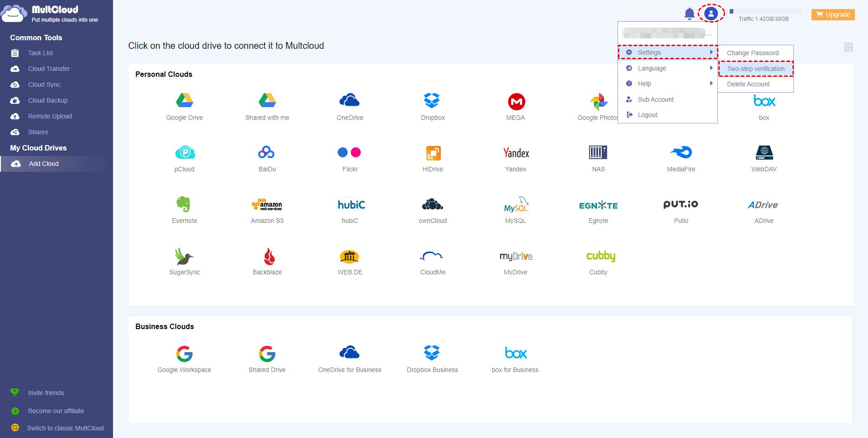Connect the OneDrive for Business icon
This screenshot has height=438, width=868.
(x=350, y=352)
